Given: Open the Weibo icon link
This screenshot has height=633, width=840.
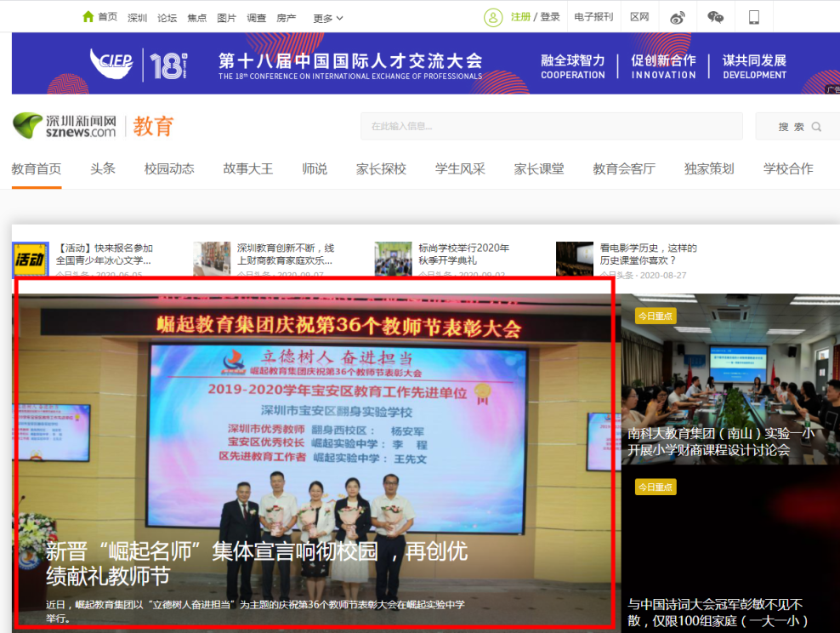Looking at the screenshot, I should (x=677, y=17).
